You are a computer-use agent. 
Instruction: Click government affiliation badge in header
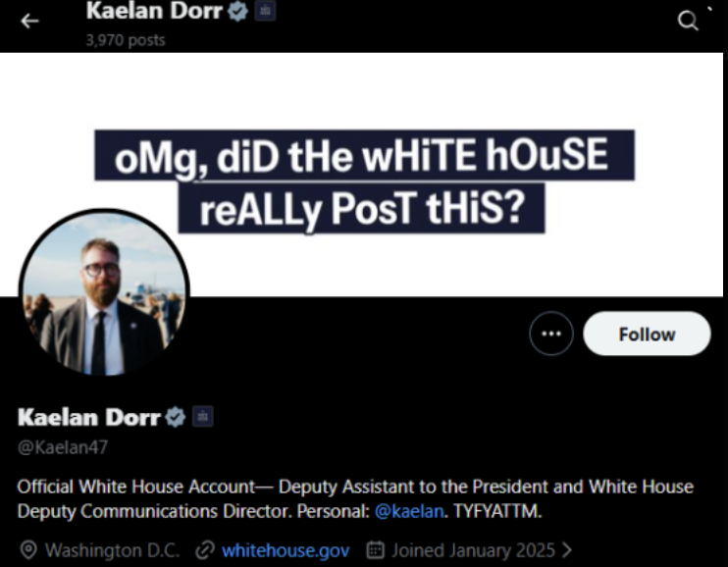pos(266,11)
